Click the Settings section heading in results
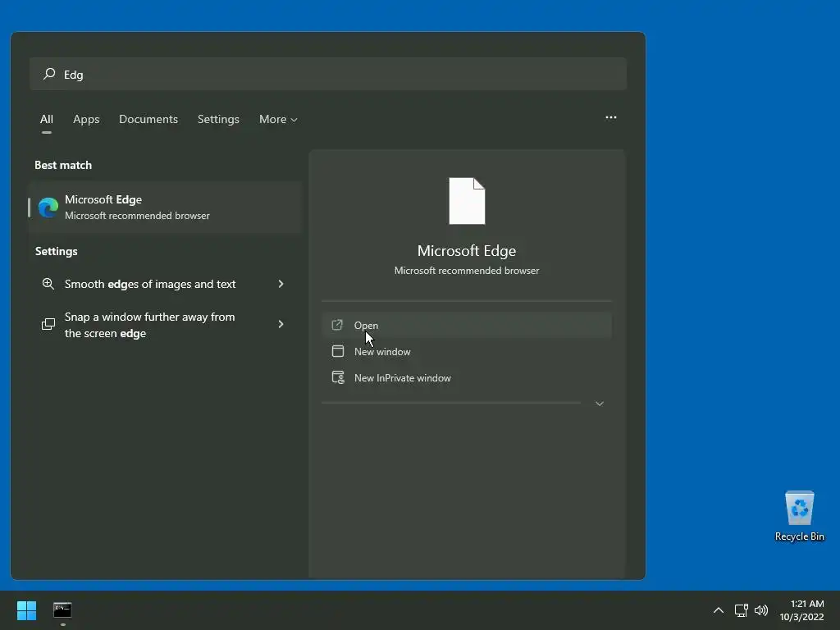This screenshot has width=840, height=630. (57, 251)
